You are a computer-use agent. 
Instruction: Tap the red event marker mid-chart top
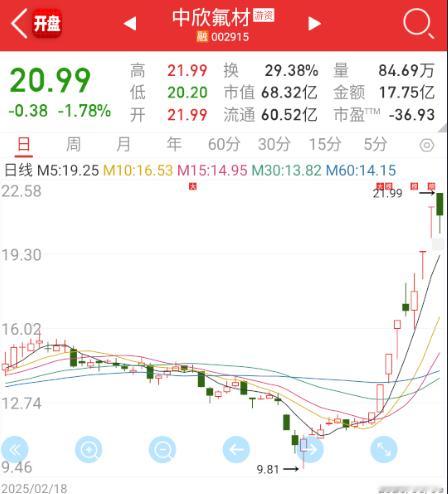pos(193,186)
